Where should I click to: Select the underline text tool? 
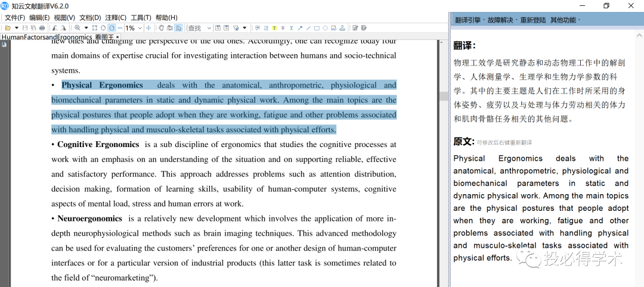point(291,28)
